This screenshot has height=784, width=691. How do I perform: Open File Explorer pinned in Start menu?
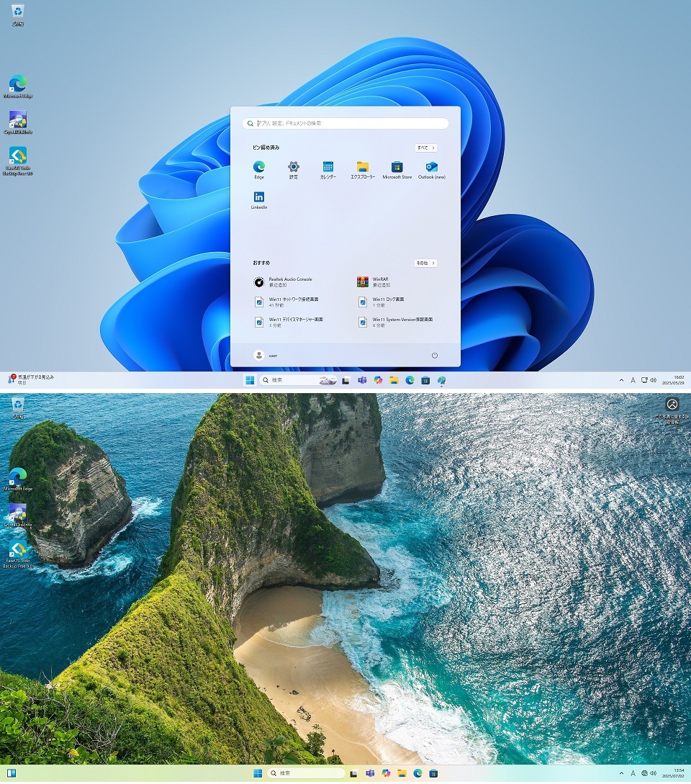[363, 169]
